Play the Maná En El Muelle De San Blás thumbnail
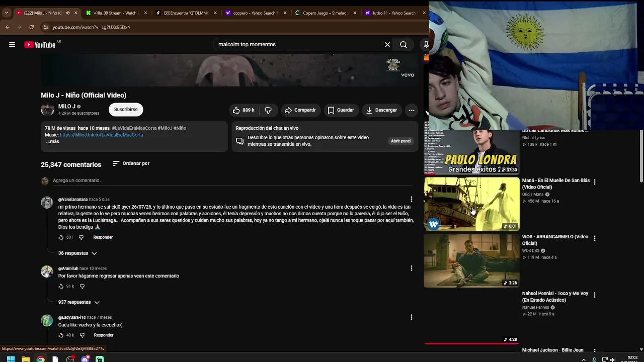This screenshot has height=362, width=644. (471, 204)
